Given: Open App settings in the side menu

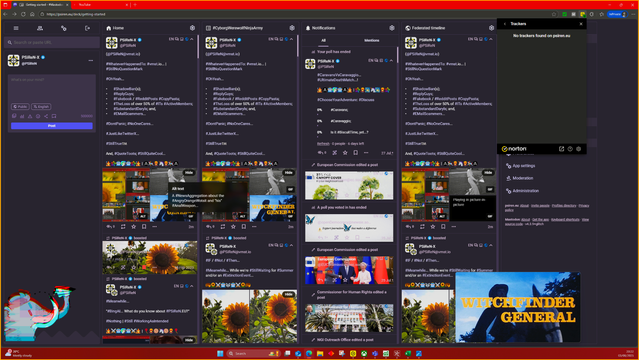Looking at the screenshot, I should click(521, 166).
